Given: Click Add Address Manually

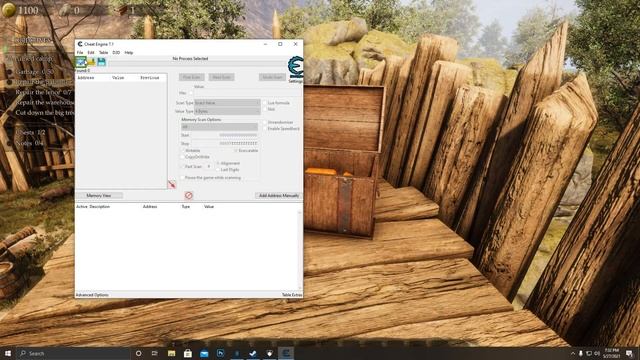Looking at the screenshot, I should click(x=279, y=196).
